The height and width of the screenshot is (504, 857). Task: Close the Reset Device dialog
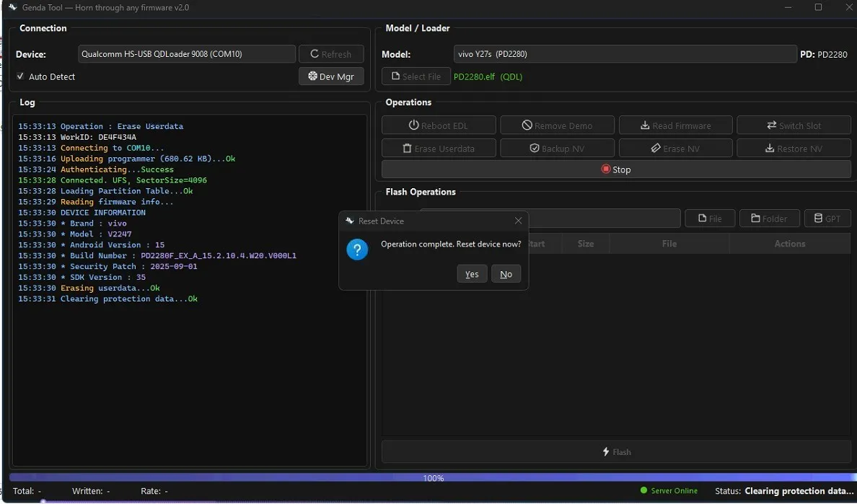[x=518, y=221]
